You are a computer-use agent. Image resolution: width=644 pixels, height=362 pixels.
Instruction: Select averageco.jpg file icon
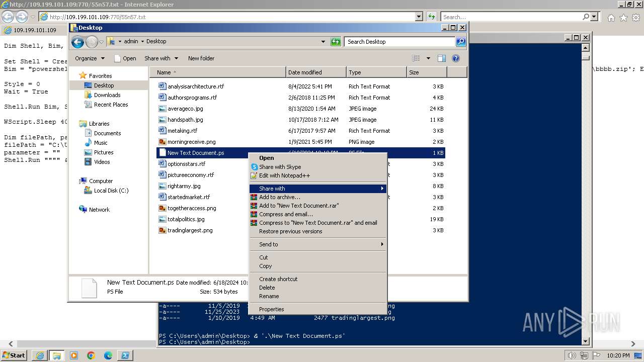[162, 109]
